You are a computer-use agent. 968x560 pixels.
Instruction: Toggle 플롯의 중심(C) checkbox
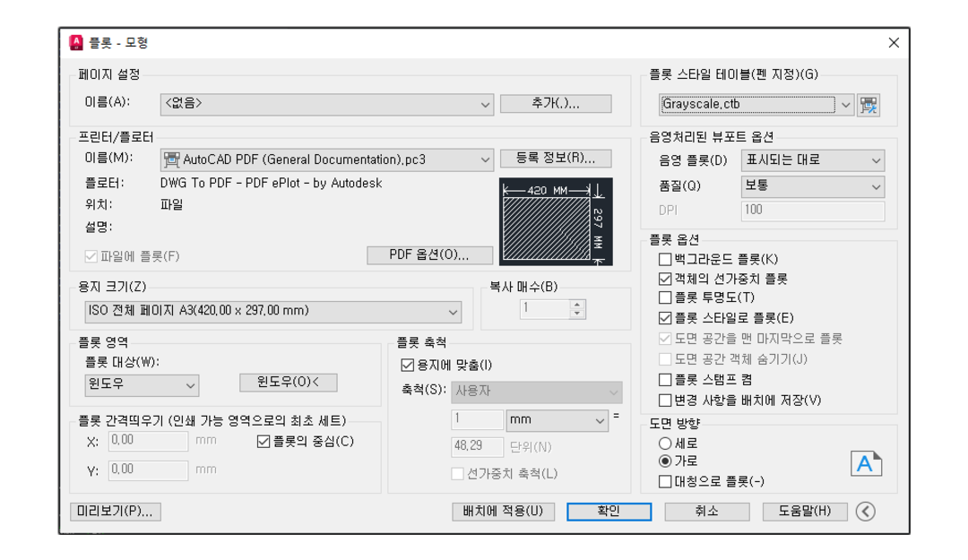click(x=263, y=442)
